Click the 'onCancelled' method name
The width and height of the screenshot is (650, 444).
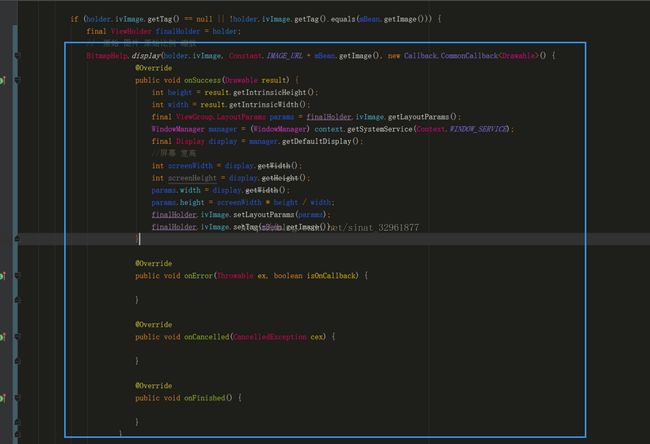click(206, 337)
